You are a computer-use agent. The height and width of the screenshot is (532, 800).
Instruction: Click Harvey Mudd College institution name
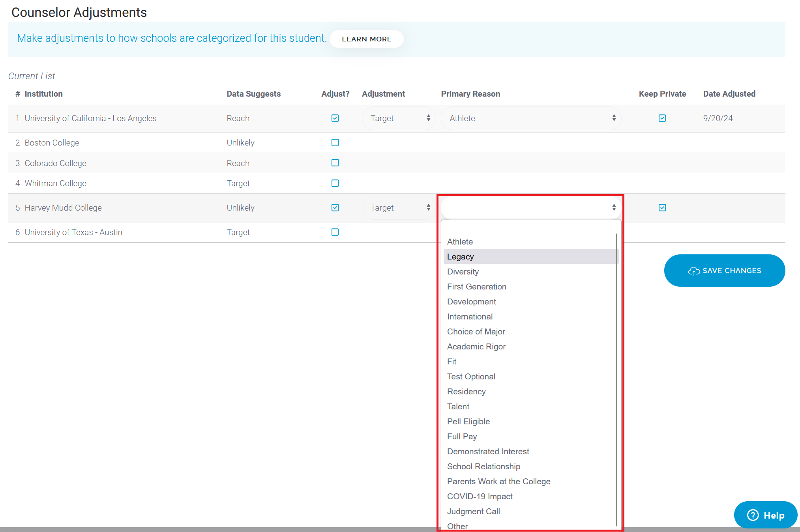63,208
